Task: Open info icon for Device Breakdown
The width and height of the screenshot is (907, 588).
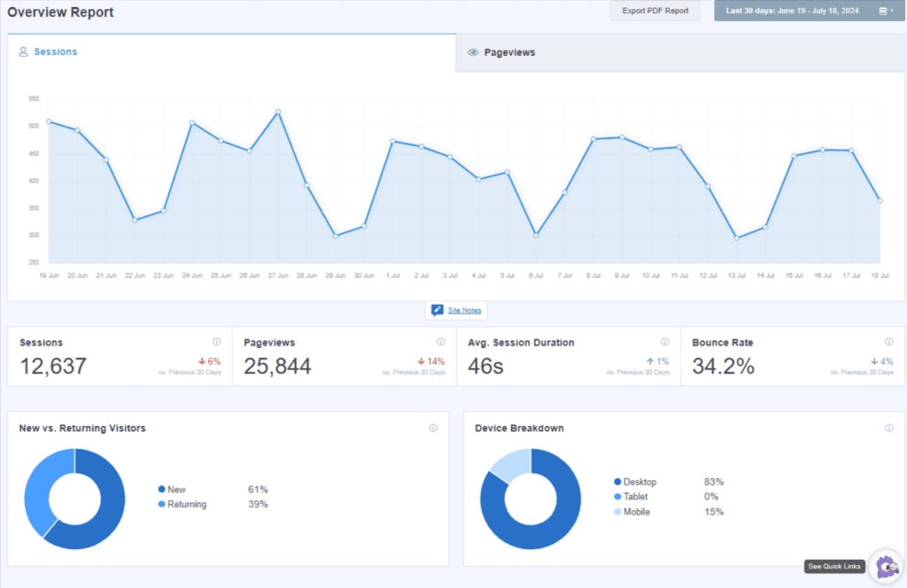Action: pos(888,428)
